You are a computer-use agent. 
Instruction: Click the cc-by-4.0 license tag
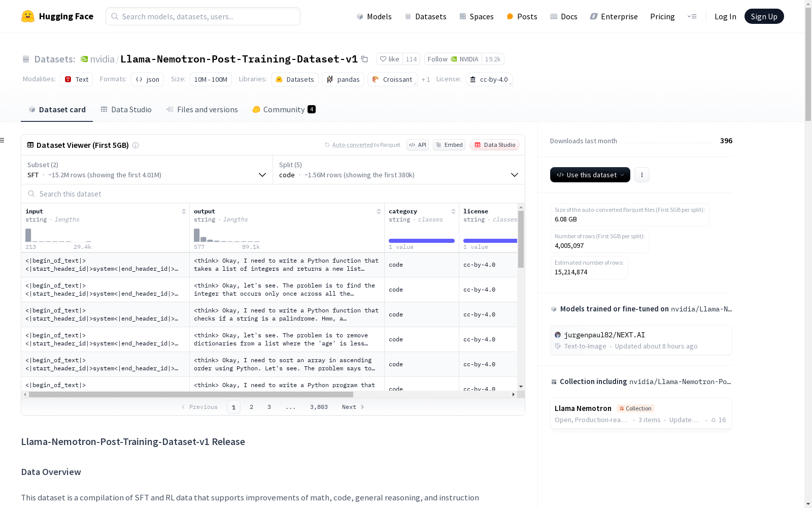(489, 79)
